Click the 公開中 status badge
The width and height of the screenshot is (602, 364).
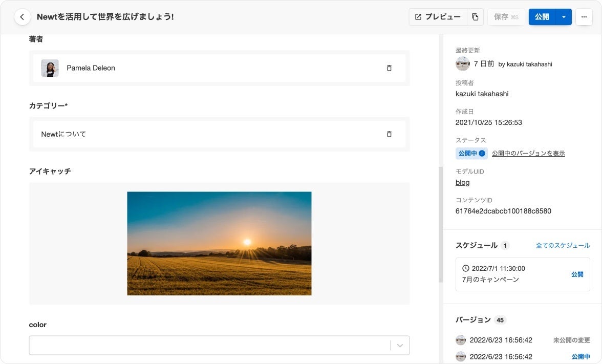pos(471,153)
